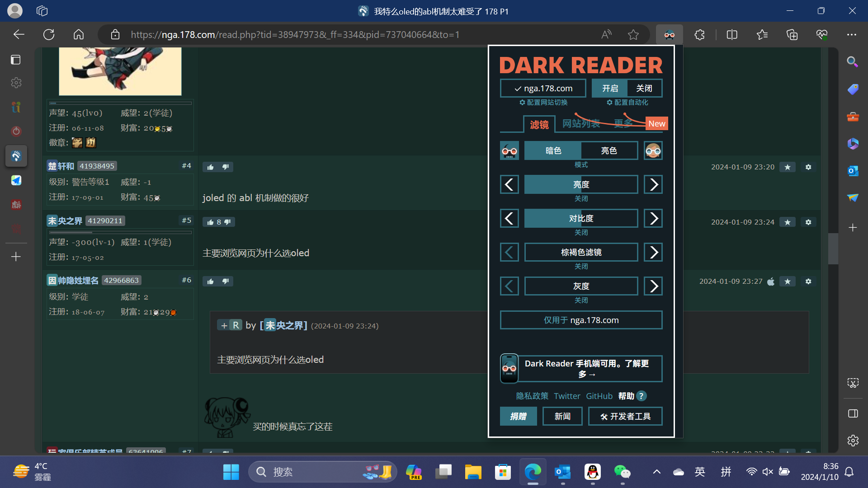Switch Dark Reader to 关闭 (off)
The height and width of the screenshot is (488, 868).
coord(644,88)
